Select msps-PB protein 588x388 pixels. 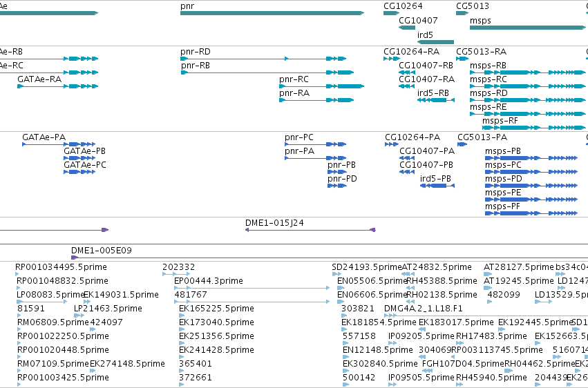tap(531, 158)
